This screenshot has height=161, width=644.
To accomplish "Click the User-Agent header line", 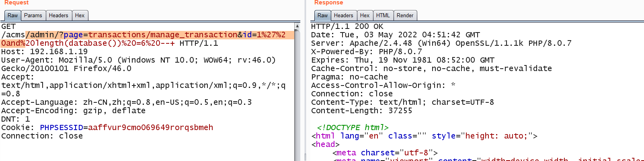I will click(x=138, y=64).
